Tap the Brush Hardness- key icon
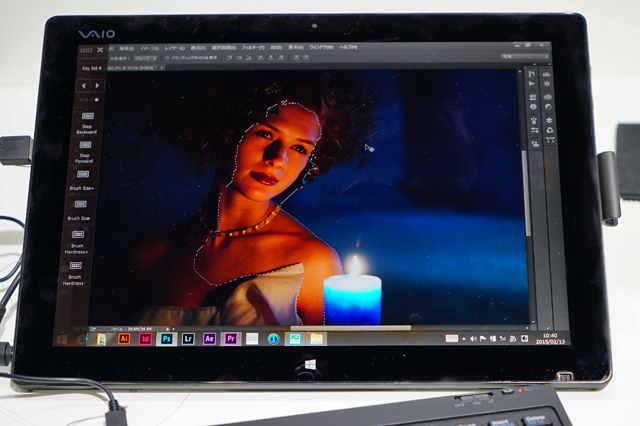 click(76, 266)
